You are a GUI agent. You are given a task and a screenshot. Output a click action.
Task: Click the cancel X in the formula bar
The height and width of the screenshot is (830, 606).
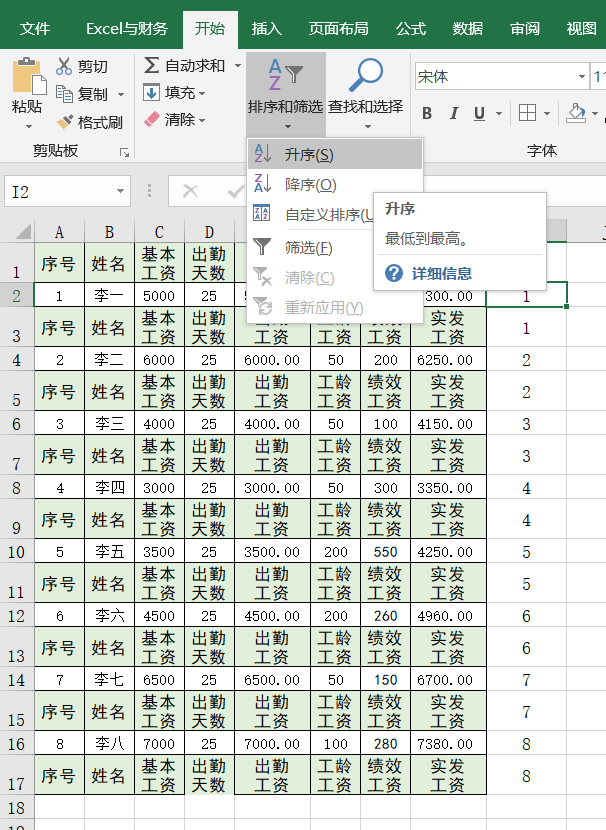pyautogui.click(x=191, y=191)
